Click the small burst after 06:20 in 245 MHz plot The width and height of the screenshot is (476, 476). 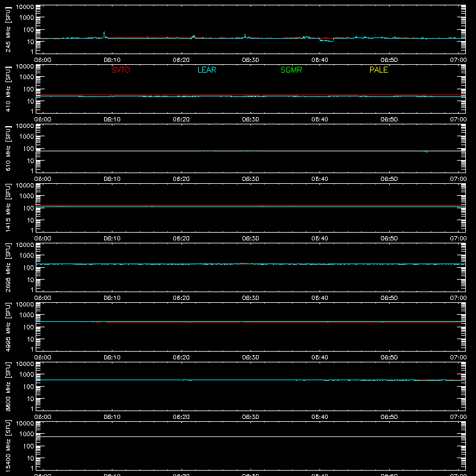point(193,37)
